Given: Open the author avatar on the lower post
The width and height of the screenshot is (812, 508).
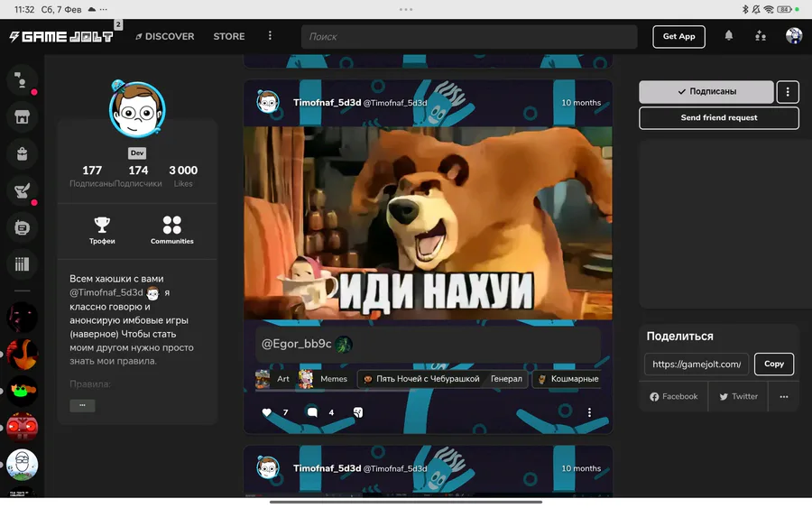Looking at the screenshot, I should coord(268,467).
